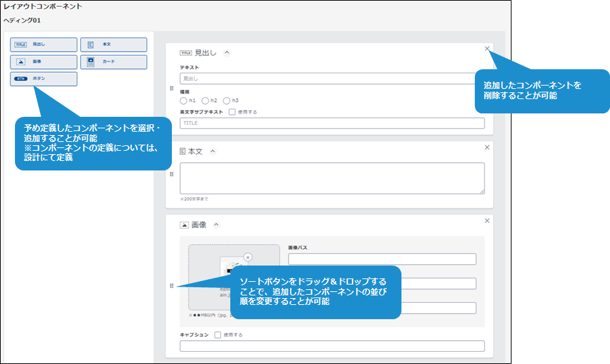Click the sort handle beside the 画像 component
The height and width of the screenshot is (364, 610).
pyautogui.click(x=171, y=286)
